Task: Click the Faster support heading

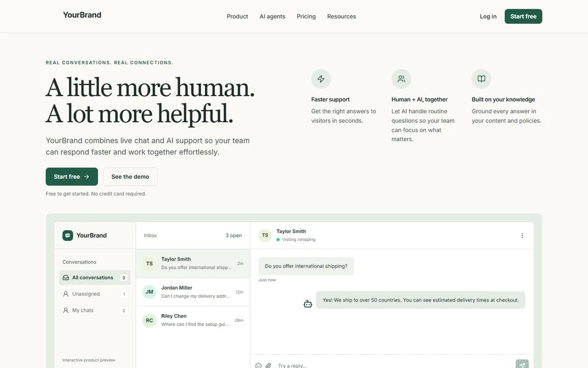Action: 330,99
